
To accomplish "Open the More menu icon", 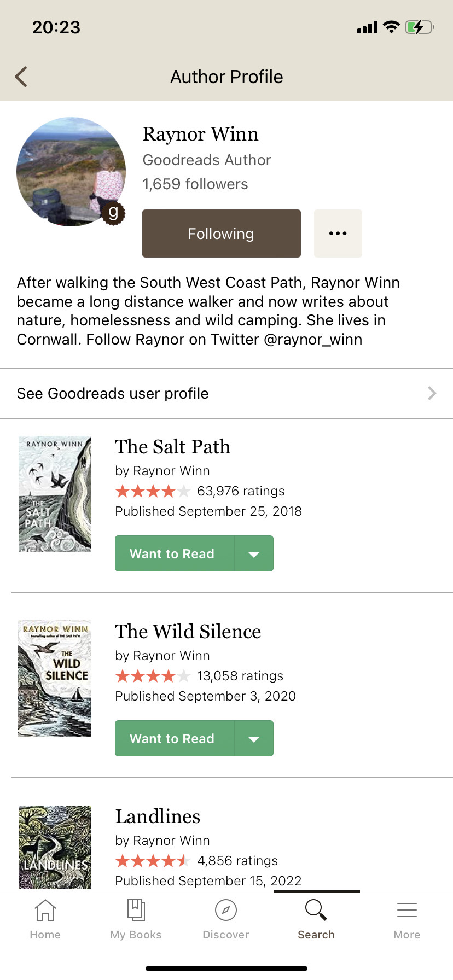I will tap(406, 911).
